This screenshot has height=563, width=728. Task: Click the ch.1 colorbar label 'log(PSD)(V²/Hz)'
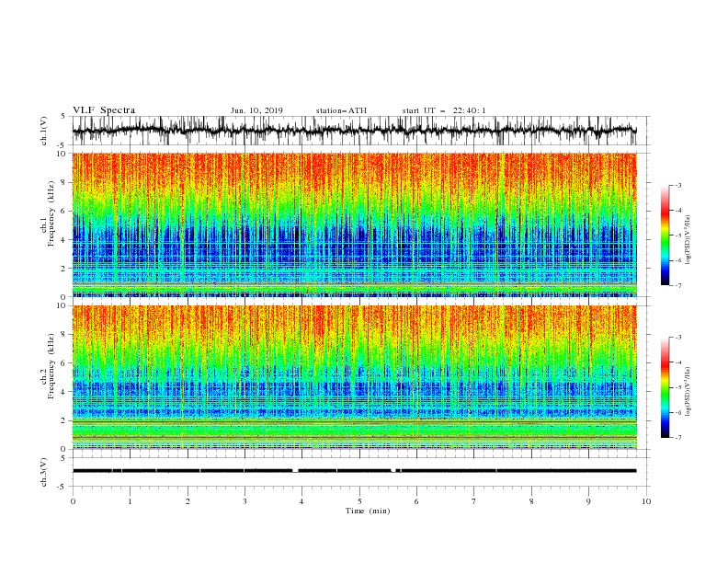[688, 240]
